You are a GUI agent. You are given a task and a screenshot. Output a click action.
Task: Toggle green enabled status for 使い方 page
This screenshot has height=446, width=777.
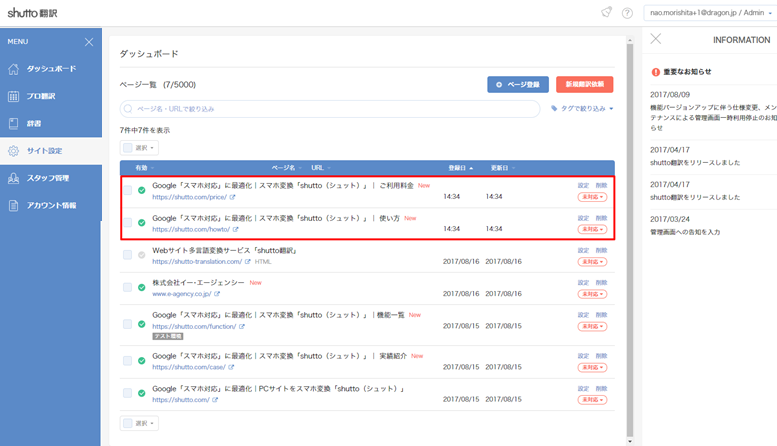(142, 223)
